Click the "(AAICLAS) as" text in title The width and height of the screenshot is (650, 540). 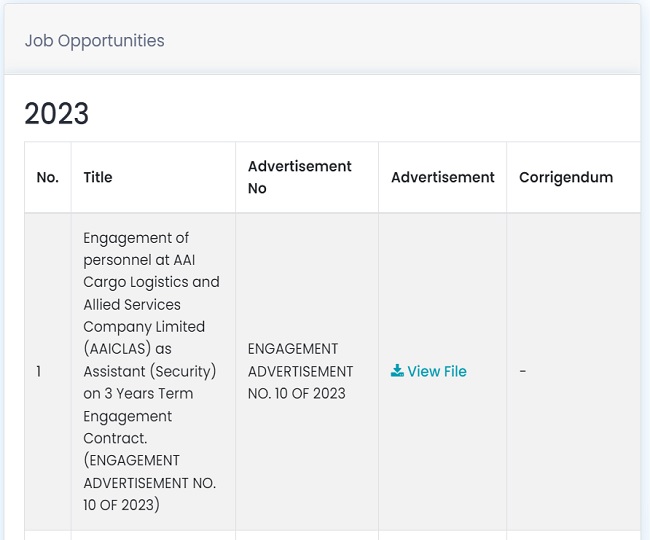point(128,349)
